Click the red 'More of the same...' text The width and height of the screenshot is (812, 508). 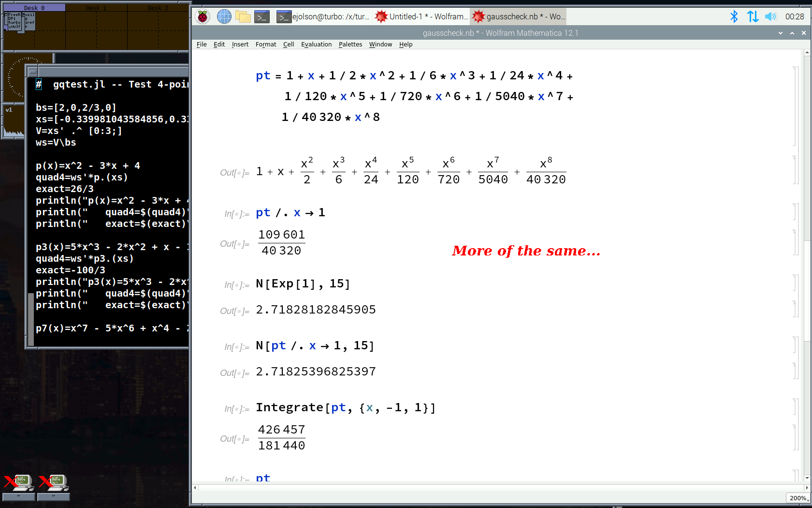tap(526, 251)
